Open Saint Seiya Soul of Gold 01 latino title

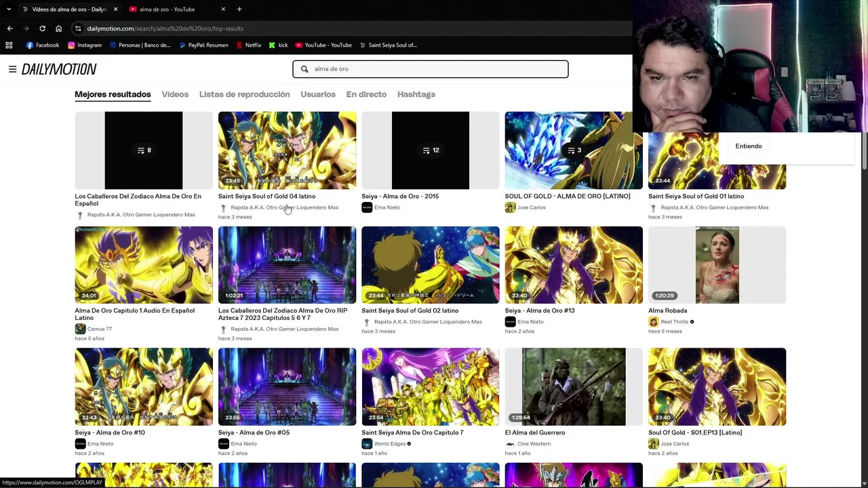point(696,197)
